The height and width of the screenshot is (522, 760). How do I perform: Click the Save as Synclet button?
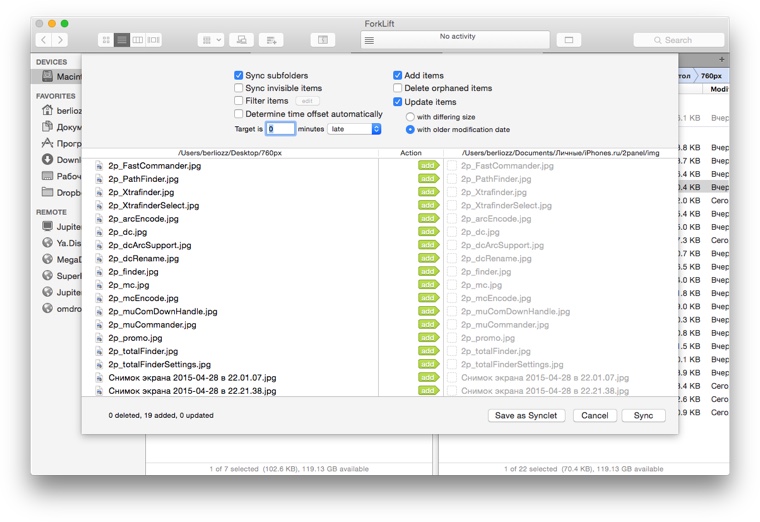[x=526, y=415]
